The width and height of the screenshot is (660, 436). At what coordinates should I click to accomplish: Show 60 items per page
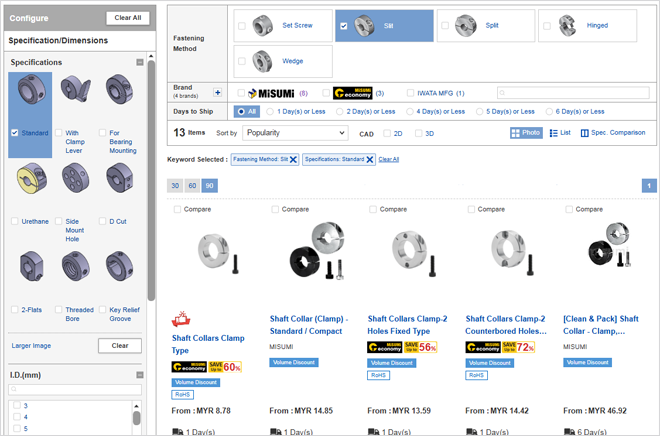(x=192, y=186)
